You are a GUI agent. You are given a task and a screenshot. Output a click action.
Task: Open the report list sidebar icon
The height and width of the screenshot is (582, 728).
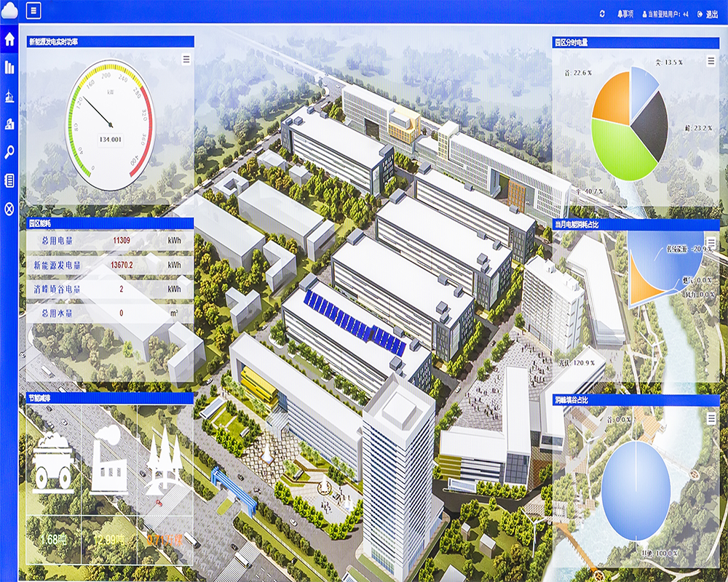(x=9, y=180)
